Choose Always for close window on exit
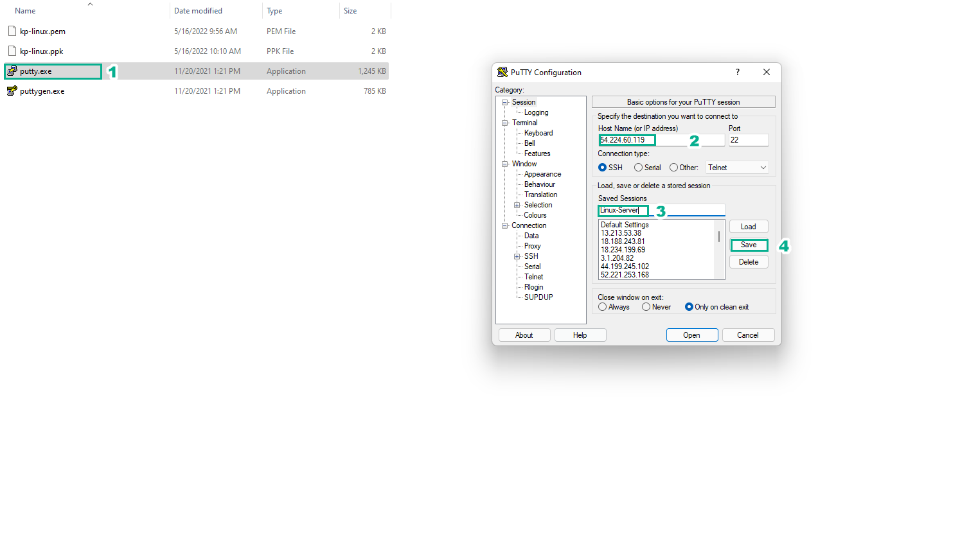The image size is (969, 560). [x=602, y=307]
